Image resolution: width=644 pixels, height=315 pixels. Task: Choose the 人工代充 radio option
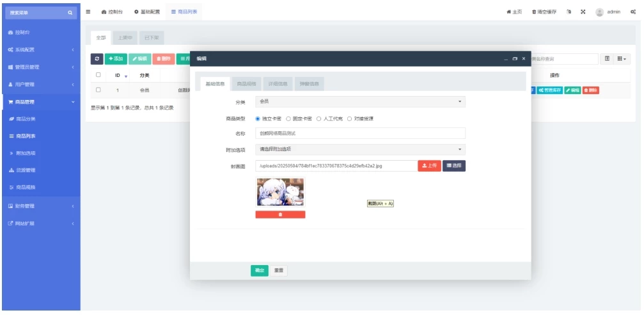(318, 118)
